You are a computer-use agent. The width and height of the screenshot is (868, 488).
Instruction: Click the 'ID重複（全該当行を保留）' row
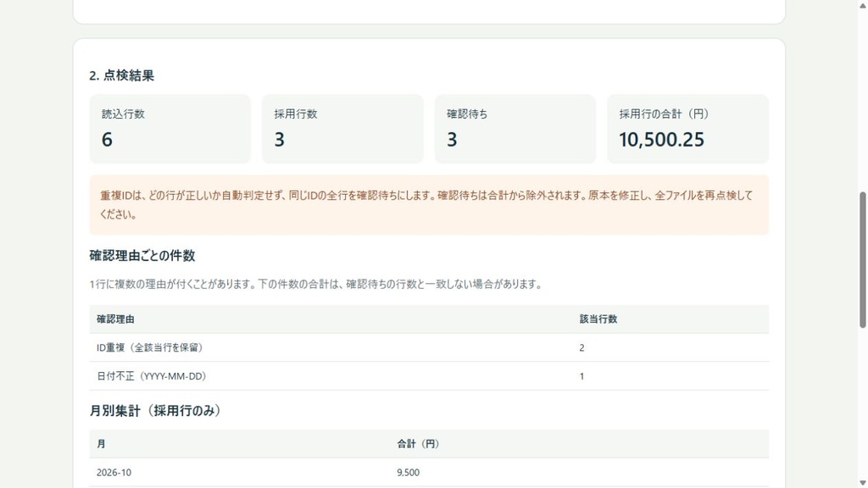pyautogui.click(x=429, y=347)
